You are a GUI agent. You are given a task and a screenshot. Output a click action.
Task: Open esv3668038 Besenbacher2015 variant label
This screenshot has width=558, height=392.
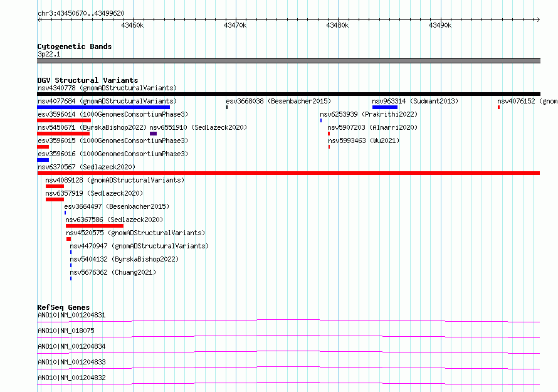tap(278, 101)
